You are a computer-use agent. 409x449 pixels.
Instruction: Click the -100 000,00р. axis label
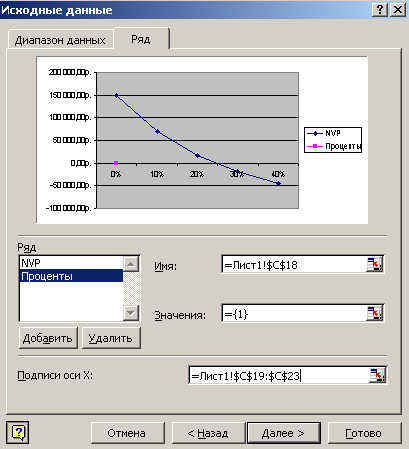point(68,208)
